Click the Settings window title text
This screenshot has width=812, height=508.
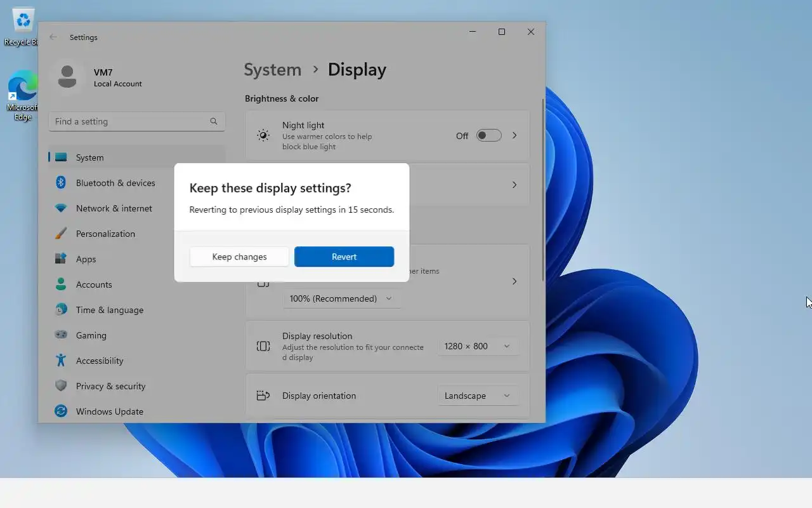click(x=84, y=37)
